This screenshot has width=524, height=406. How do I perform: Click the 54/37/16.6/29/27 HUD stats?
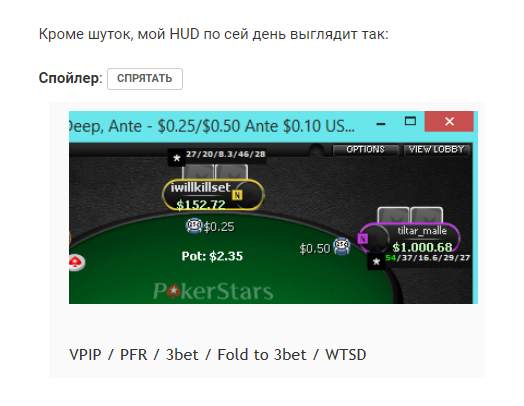click(428, 258)
